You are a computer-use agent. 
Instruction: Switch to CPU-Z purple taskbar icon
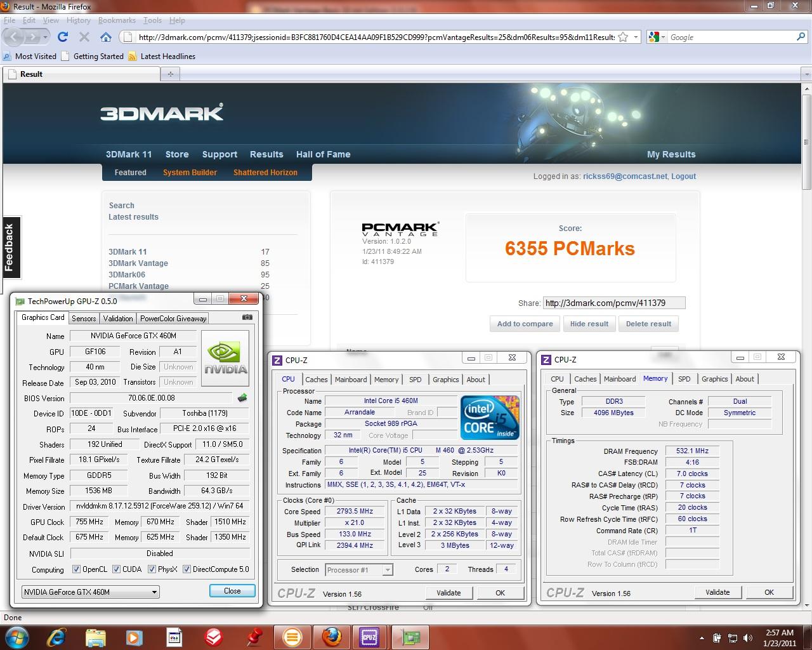[x=369, y=637]
